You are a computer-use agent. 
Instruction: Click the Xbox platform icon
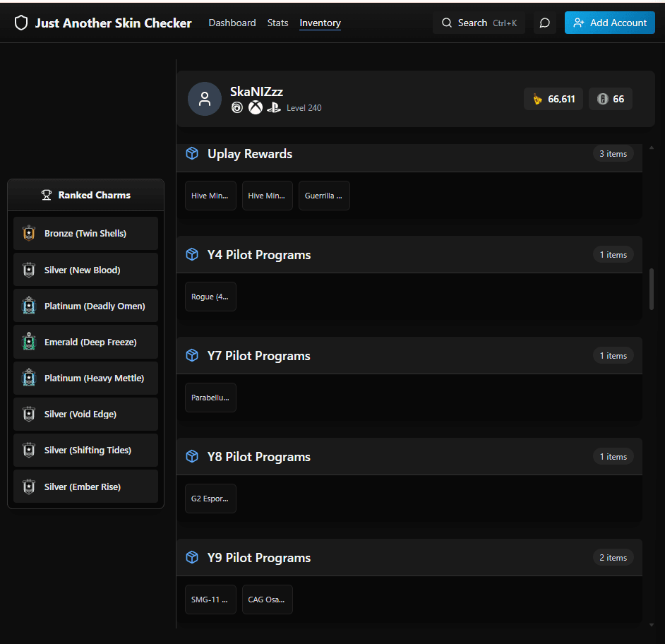pyautogui.click(x=256, y=108)
